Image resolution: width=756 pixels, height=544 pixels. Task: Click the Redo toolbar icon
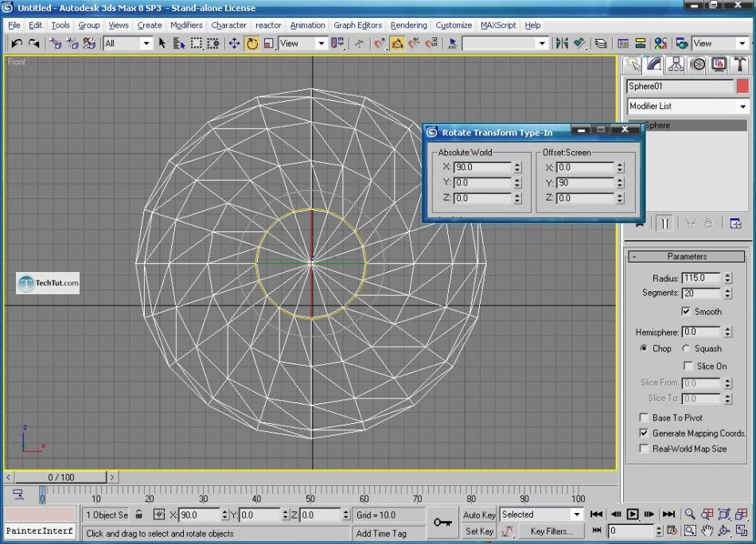[33, 44]
